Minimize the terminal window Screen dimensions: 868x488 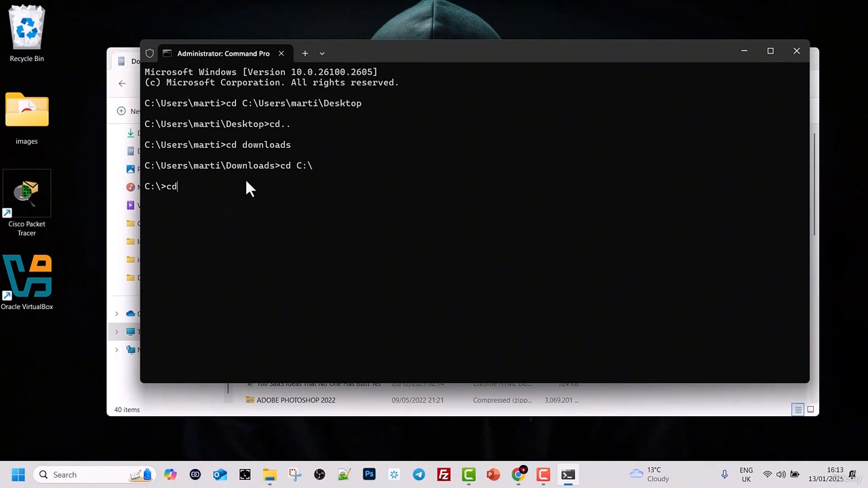[x=744, y=51]
